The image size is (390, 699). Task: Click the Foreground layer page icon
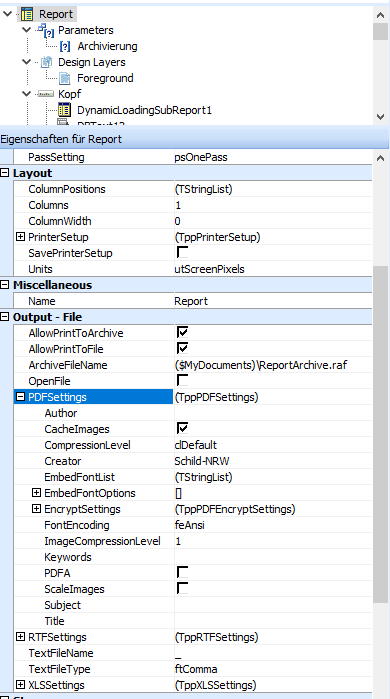(x=65, y=78)
